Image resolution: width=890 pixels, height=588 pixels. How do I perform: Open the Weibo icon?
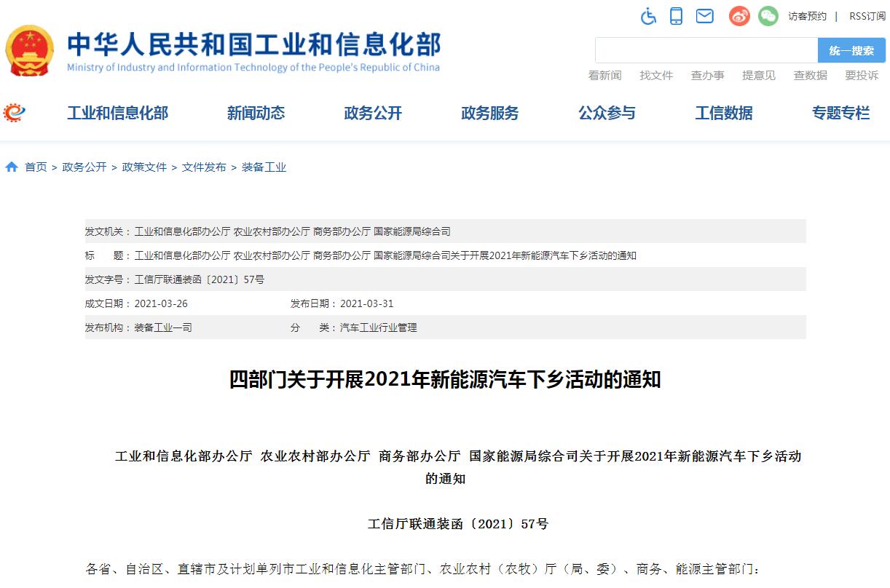(739, 15)
